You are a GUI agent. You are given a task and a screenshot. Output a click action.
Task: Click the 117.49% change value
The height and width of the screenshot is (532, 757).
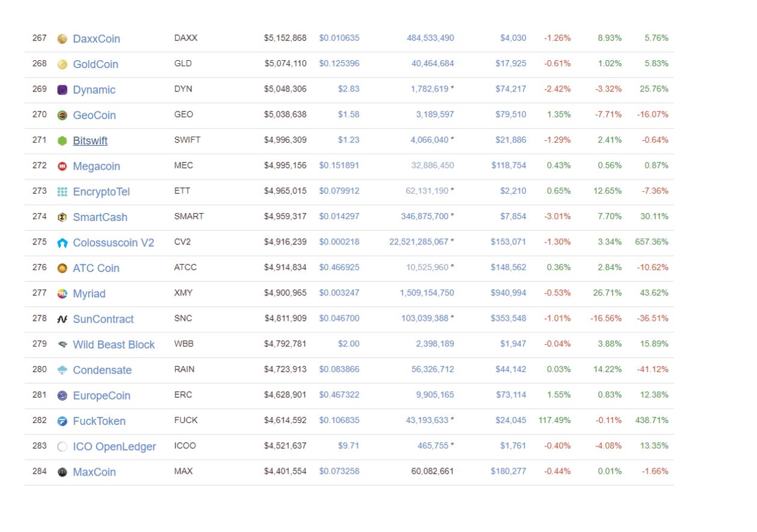point(555,420)
